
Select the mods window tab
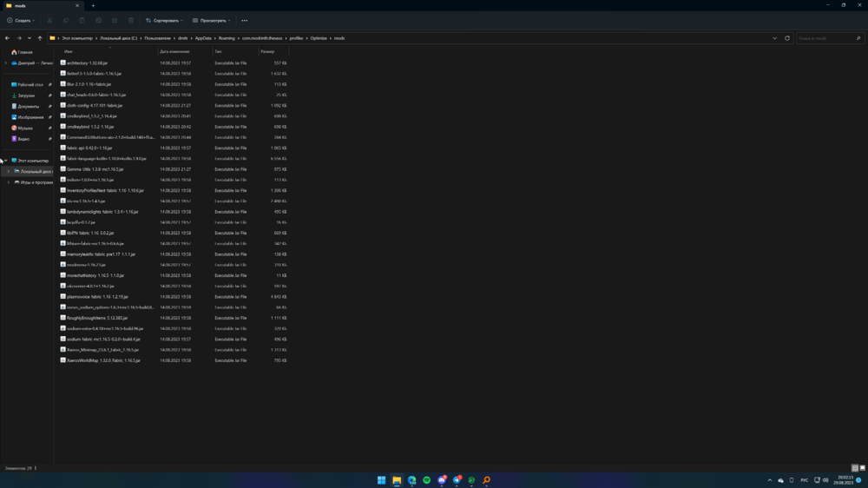42,5
